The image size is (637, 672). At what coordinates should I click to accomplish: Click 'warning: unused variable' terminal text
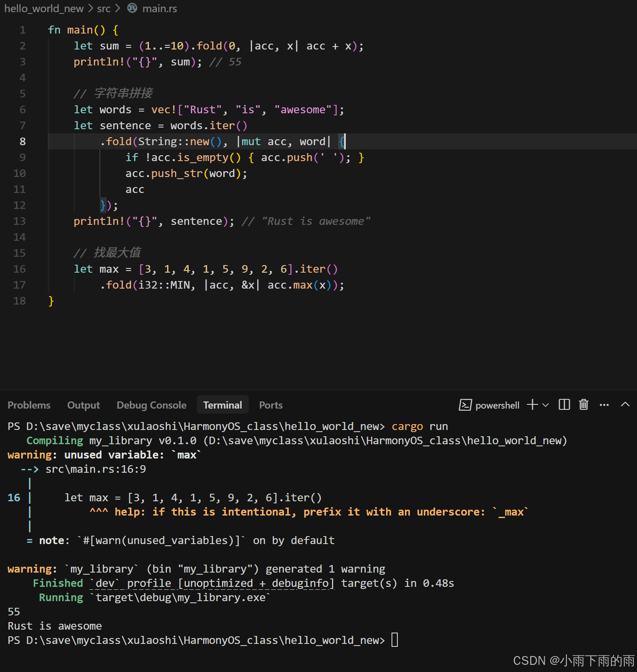click(104, 455)
